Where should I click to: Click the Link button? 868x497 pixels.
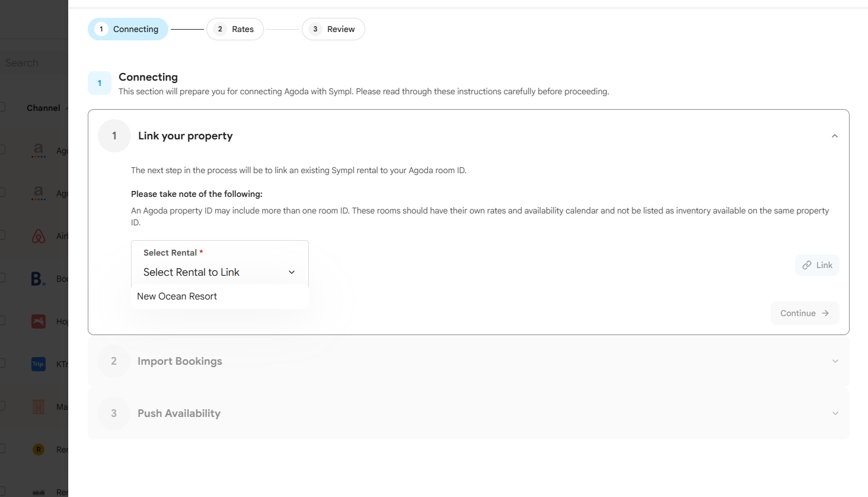point(817,265)
